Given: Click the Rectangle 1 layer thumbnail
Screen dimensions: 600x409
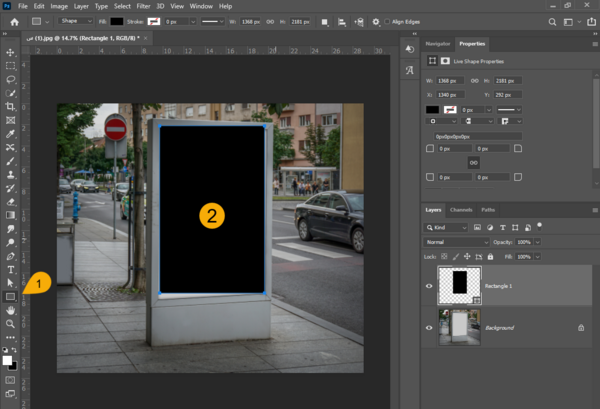Looking at the screenshot, I should click(460, 285).
